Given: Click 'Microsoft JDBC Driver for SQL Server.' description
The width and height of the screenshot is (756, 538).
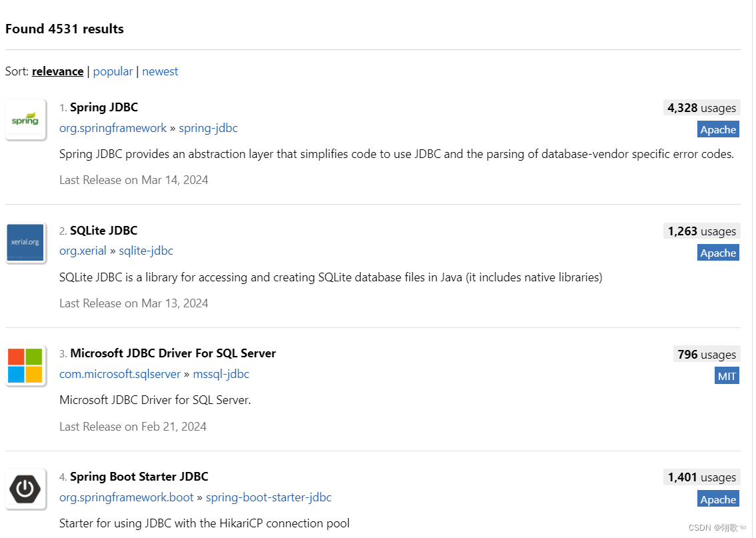Looking at the screenshot, I should point(155,400).
